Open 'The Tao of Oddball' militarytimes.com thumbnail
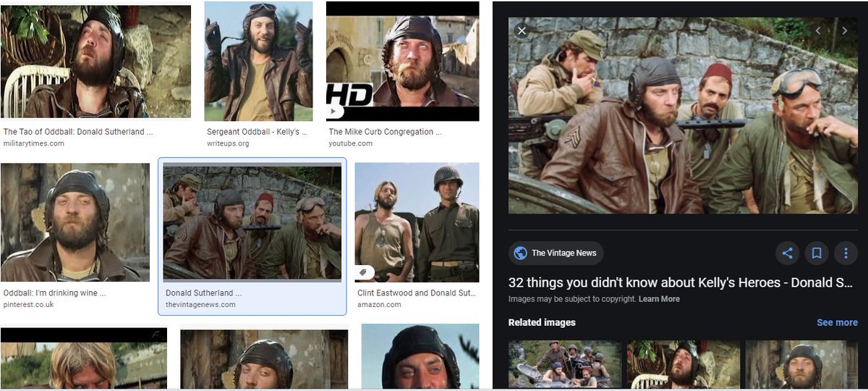This screenshot has height=391, width=868. 95,62
